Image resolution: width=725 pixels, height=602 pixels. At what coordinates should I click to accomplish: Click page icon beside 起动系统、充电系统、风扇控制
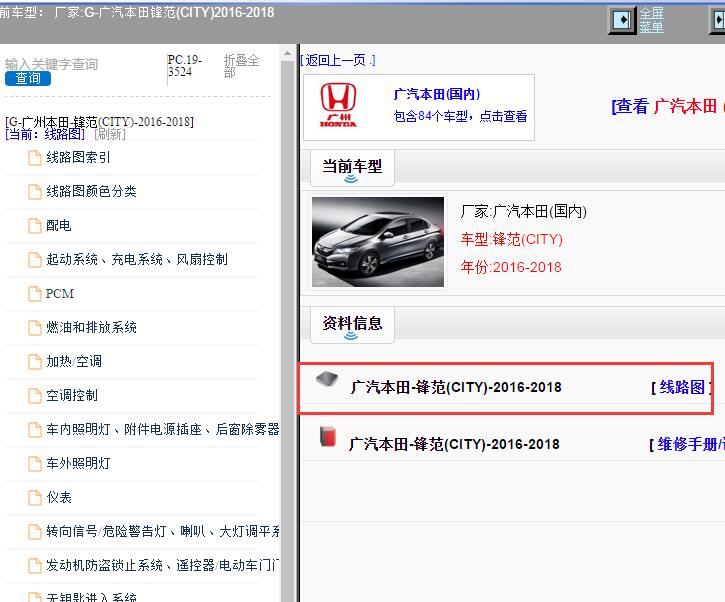coord(35,259)
